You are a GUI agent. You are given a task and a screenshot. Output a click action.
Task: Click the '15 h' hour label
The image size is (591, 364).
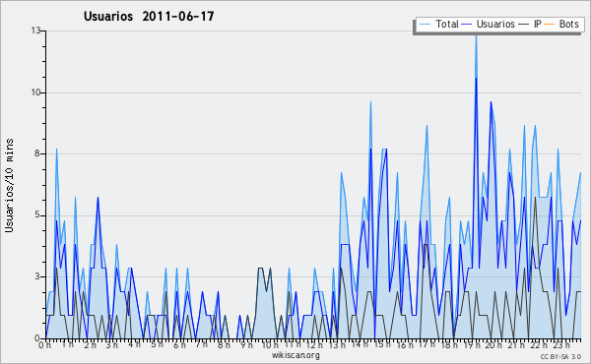coord(382,344)
